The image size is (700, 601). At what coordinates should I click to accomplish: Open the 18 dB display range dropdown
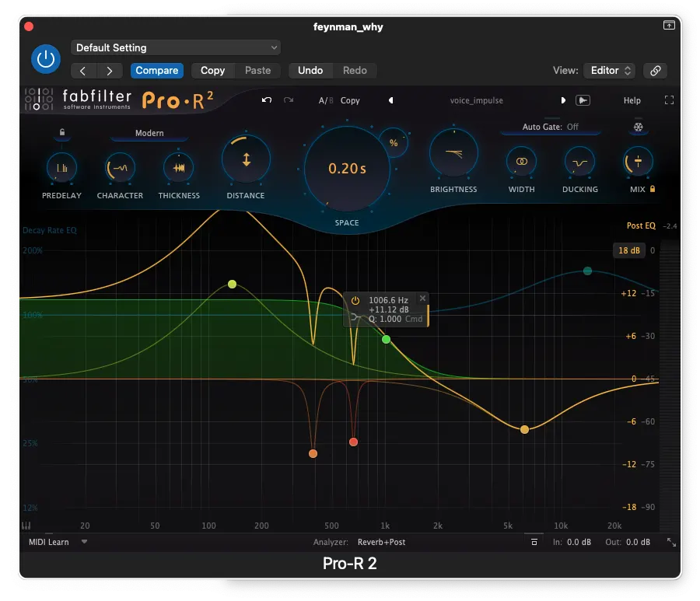629,250
